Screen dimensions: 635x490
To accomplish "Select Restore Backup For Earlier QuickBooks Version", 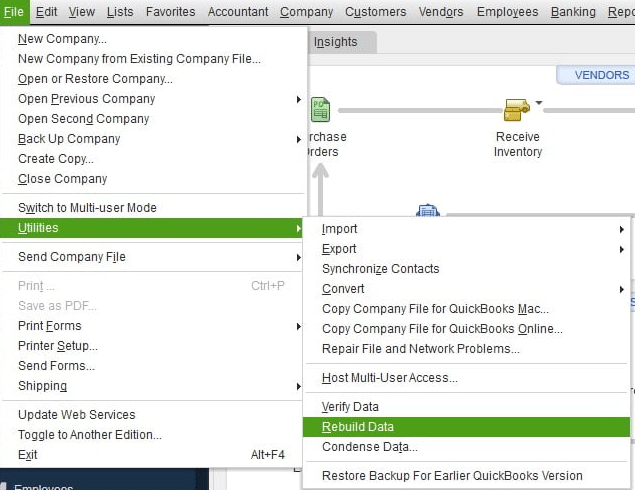I will tap(452, 476).
